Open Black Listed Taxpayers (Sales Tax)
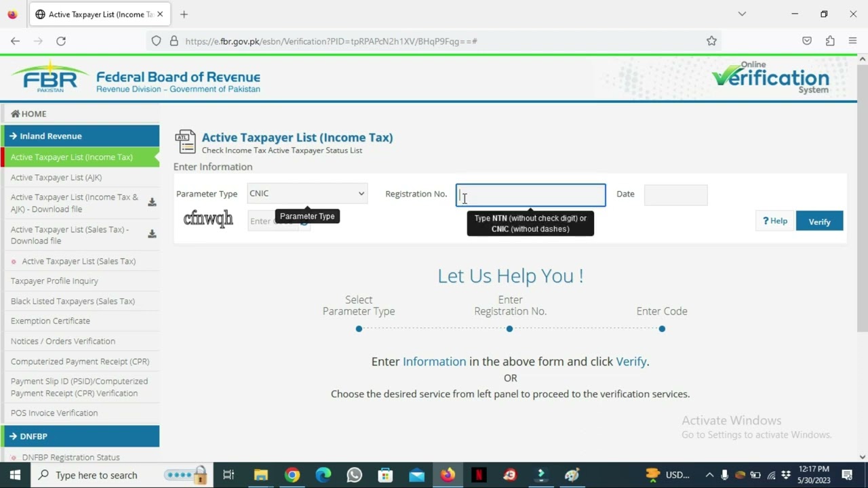This screenshot has height=488, width=868. [x=73, y=301]
